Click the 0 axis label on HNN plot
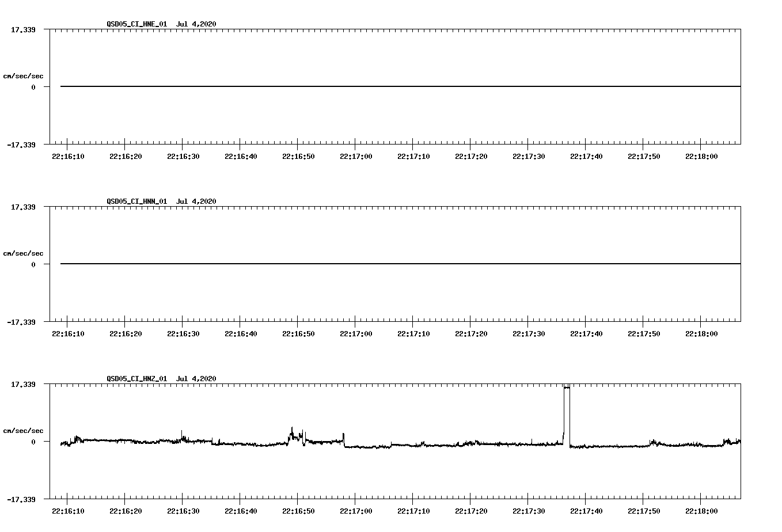This screenshot has height=532, width=782. tap(33, 264)
